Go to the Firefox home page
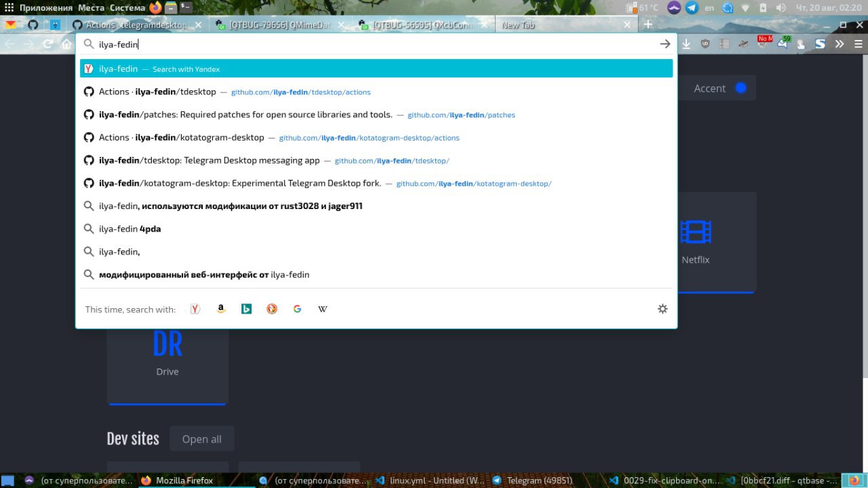 click(66, 43)
